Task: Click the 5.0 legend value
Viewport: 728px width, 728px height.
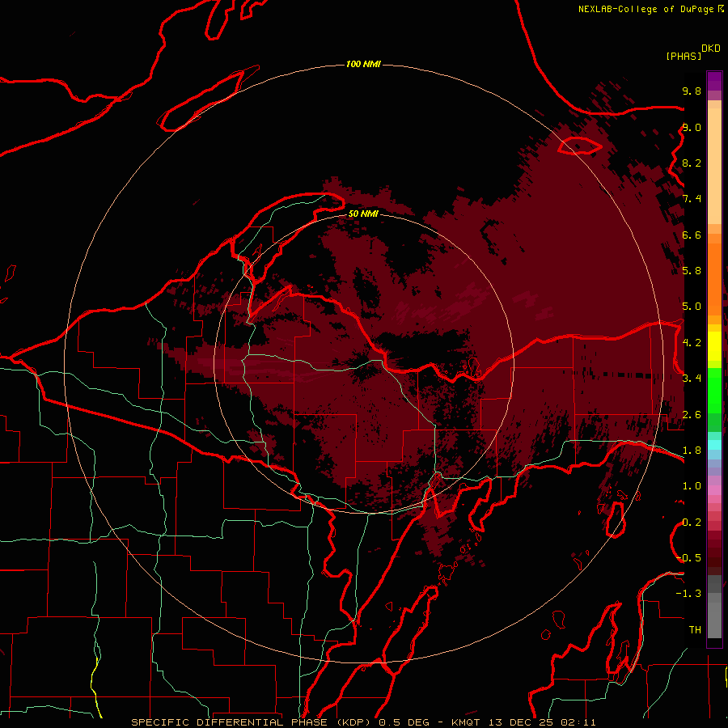Action: tap(692, 307)
